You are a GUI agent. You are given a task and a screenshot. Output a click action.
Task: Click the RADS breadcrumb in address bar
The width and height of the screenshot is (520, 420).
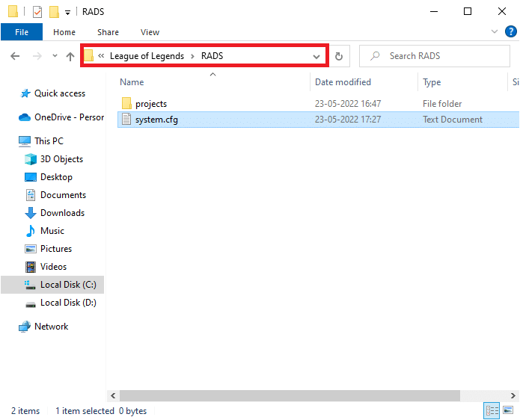point(212,55)
